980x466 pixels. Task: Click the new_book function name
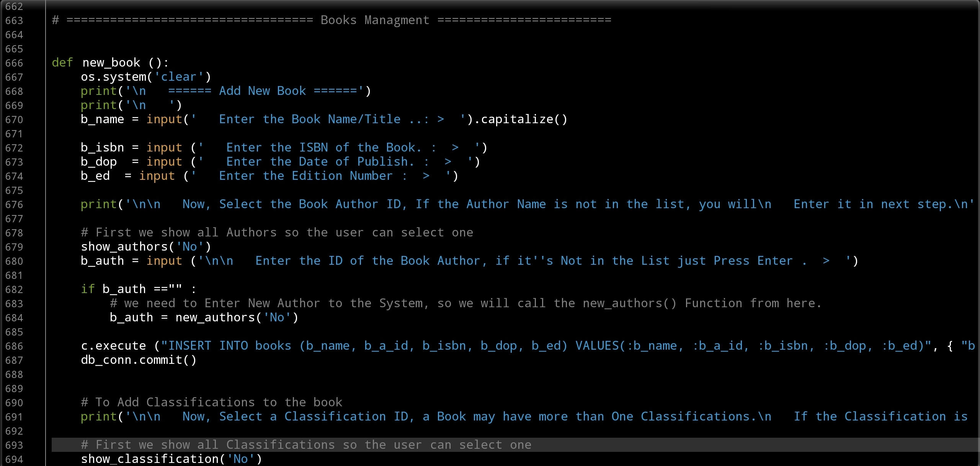point(111,63)
